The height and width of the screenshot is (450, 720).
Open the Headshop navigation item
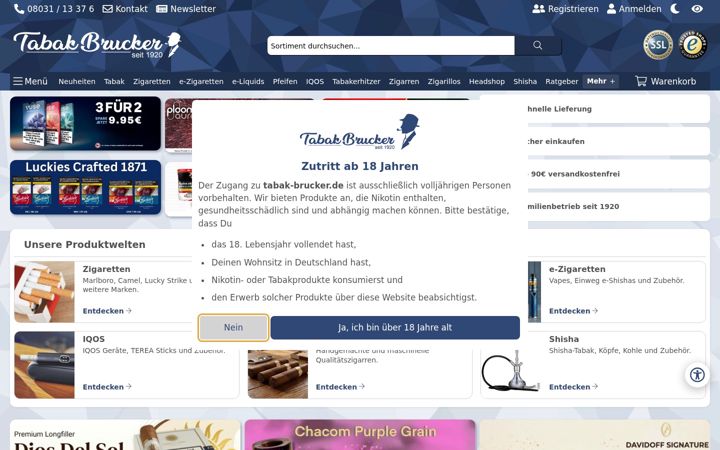pyautogui.click(x=487, y=81)
